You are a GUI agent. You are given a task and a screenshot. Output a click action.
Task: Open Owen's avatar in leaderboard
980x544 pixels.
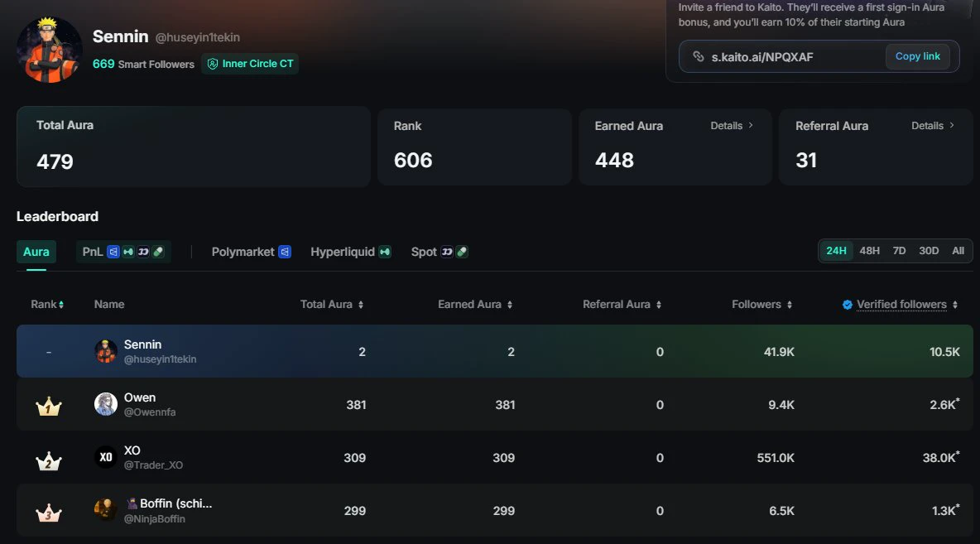point(106,405)
